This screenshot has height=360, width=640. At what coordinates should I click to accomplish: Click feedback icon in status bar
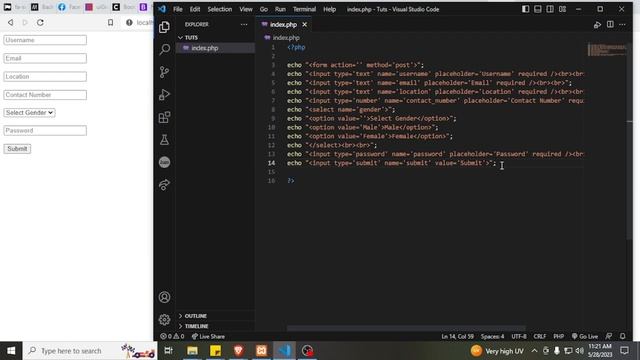(609, 336)
